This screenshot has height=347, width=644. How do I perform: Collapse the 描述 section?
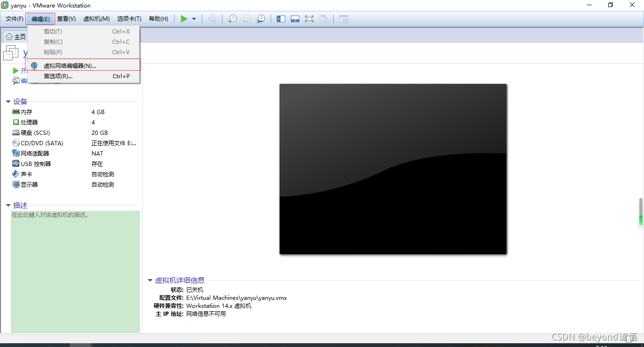point(8,205)
